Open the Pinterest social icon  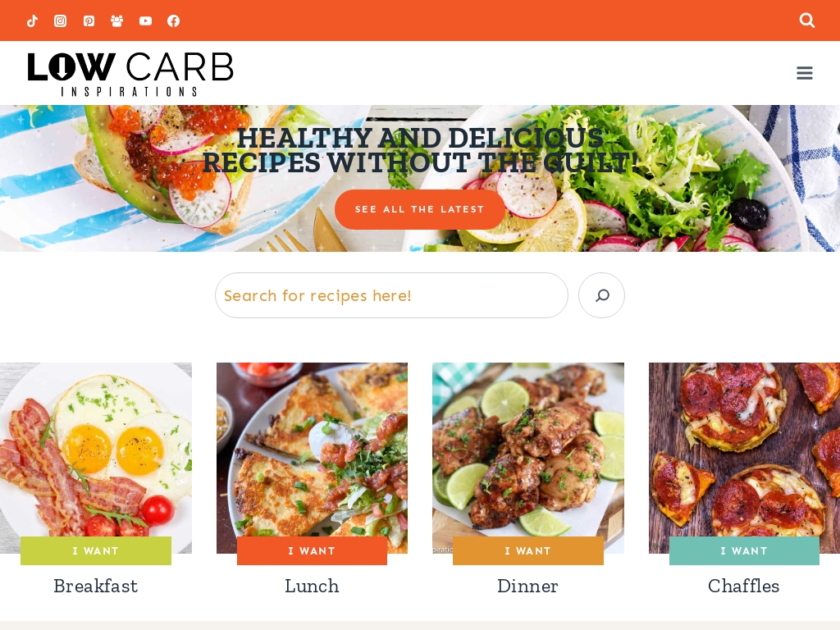[89, 21]
